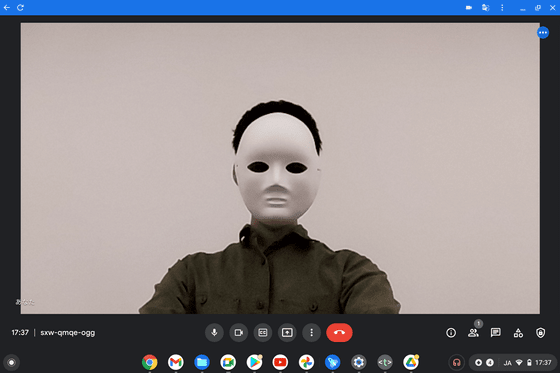
Task: Open host controls shield lock icon
Action: coord(541,333)
